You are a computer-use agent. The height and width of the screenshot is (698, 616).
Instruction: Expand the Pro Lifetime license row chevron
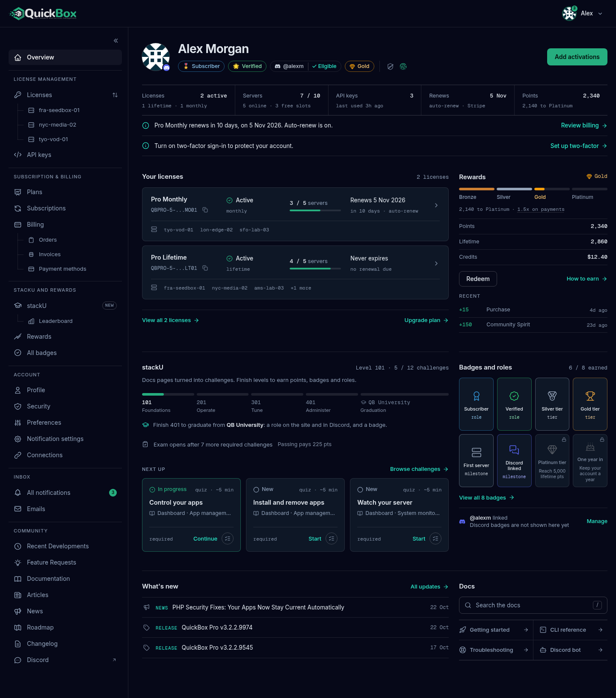[x=436, y=263]
